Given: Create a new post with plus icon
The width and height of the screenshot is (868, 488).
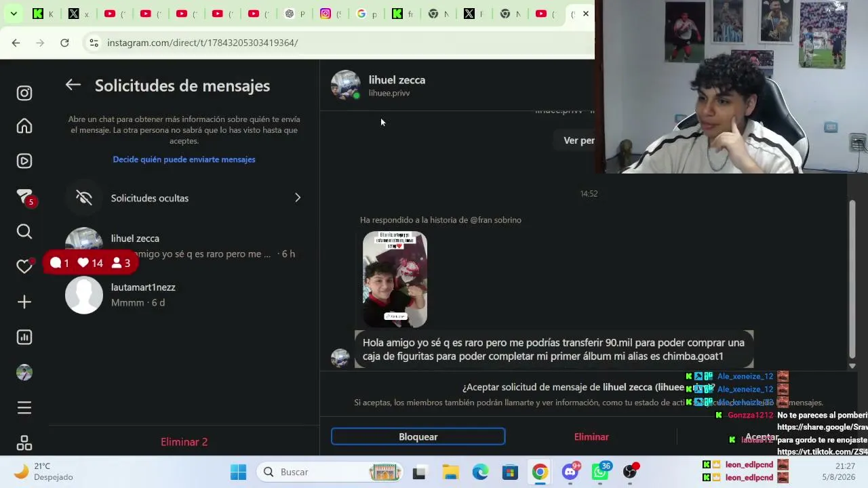Looking at the screenshot, I should (24, 302).
